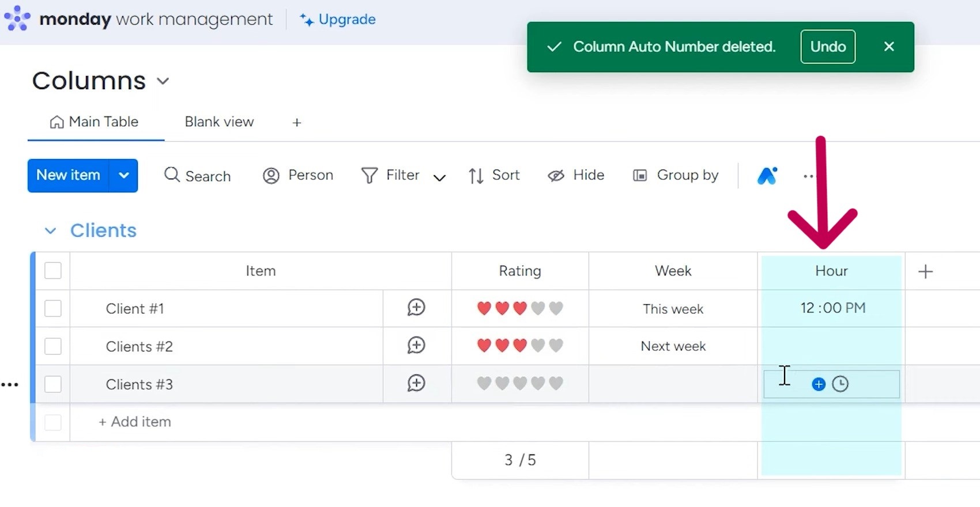Image resolution: width=980 pixels, height=507 pixels.
Task: Click the Upgrade link
Action: click(338, 20)
